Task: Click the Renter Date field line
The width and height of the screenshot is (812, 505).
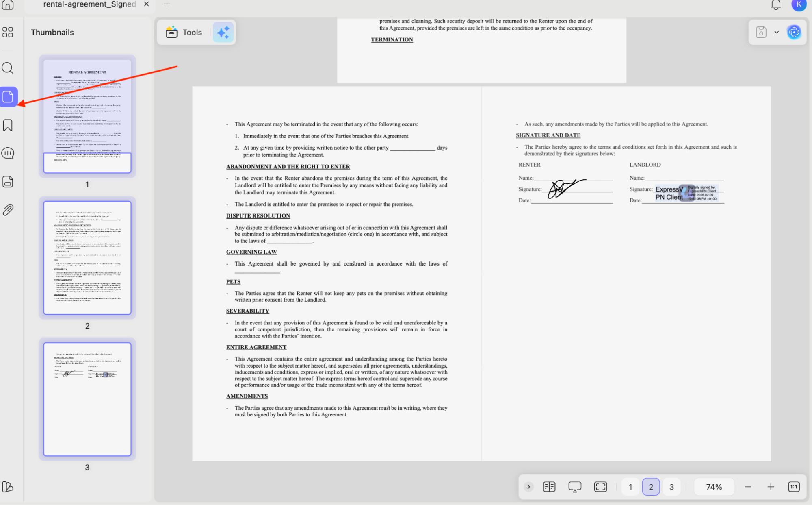Action: [x=572, y=200]
